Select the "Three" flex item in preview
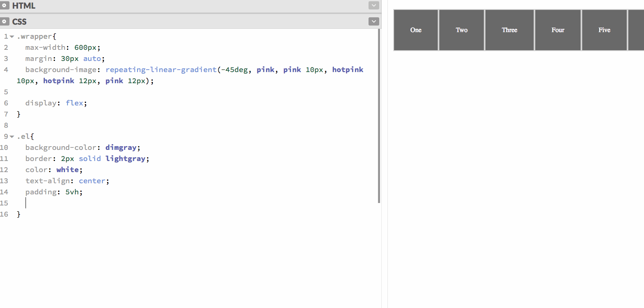The height and width of the screenshot is (308, 644). click(x=509, y=30)
